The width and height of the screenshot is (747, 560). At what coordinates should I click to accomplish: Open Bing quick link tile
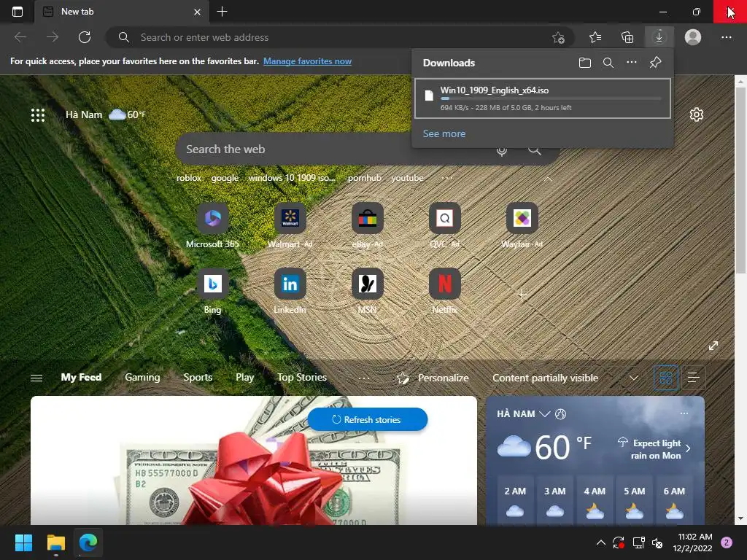(212, 291)
